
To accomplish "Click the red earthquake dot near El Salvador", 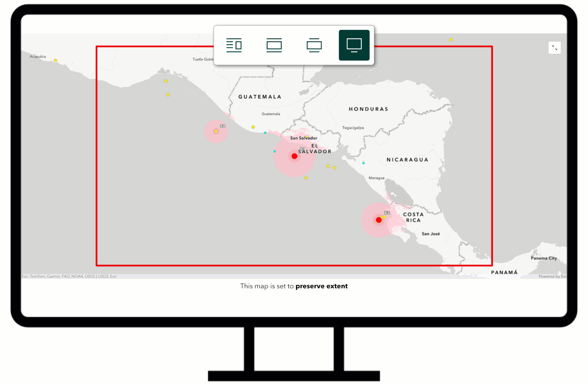I will coord(294,156).
